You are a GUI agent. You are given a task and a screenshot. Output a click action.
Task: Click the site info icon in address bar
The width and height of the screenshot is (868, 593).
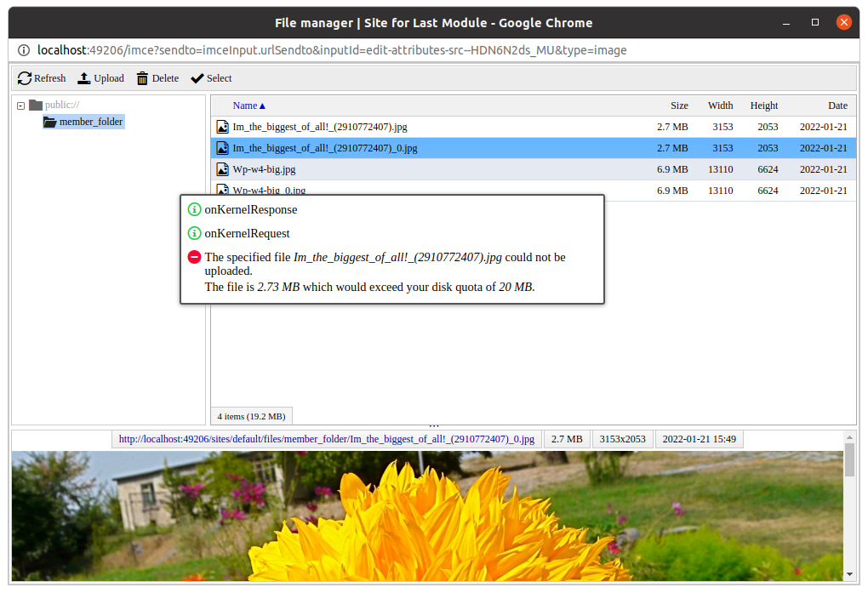click(x=24, y=50)
